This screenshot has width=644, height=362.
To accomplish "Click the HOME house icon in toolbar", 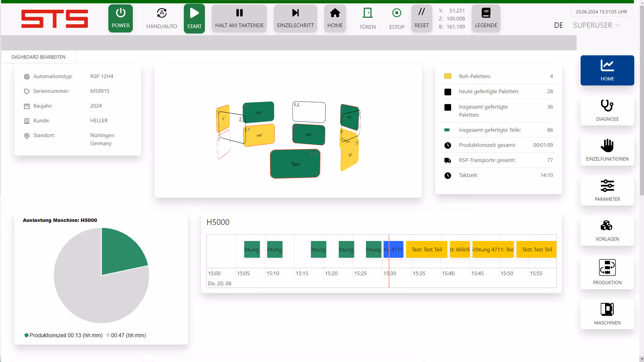I will coord(335,13).
